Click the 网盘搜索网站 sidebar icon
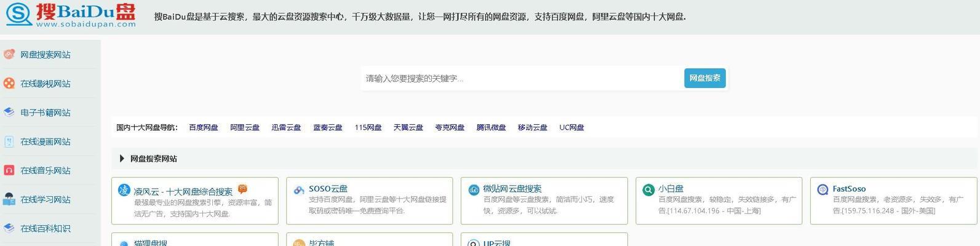 click(9, 55)
